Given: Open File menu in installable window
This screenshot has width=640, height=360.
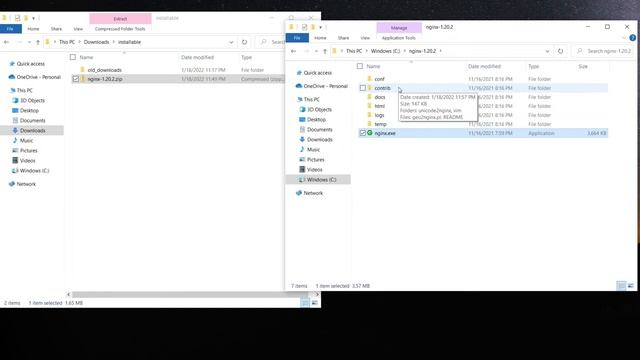Looking at the screenshot, I should click(x=10, y=29).
